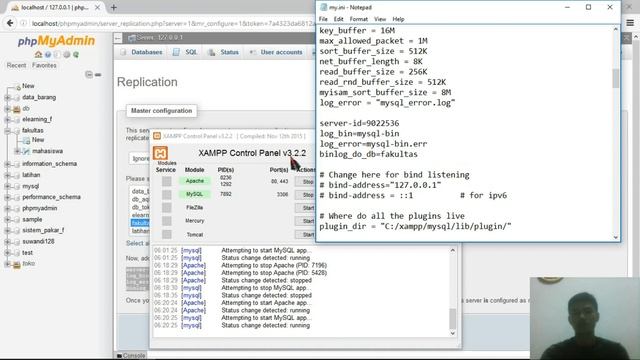Click the toko database icon in tree
The image size is (640, 360).
tap(17, 264)
